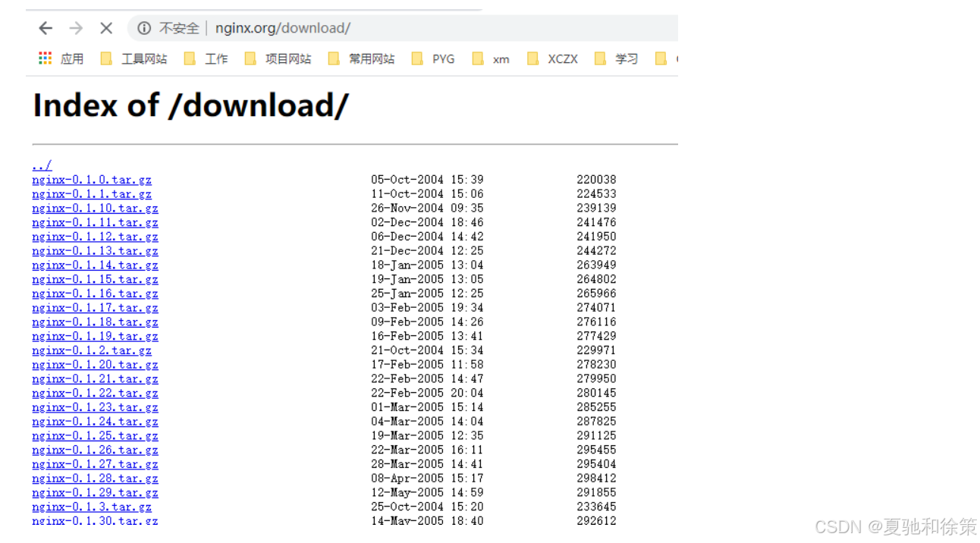Download nginx-0.1.17.tar.gz
Image resolution: width=980 pixels, height=543 pixels.
95,308
